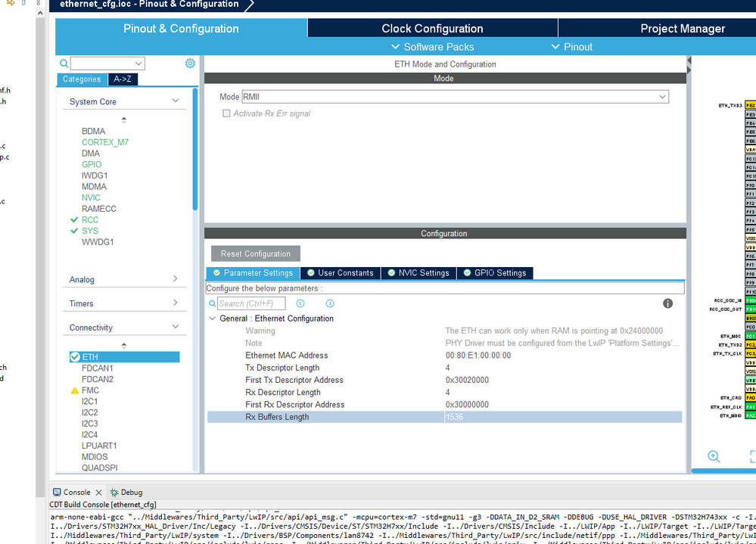The image size is (756, 544).
Task: Click the parameter Search field
Action: tap(251, 303)
